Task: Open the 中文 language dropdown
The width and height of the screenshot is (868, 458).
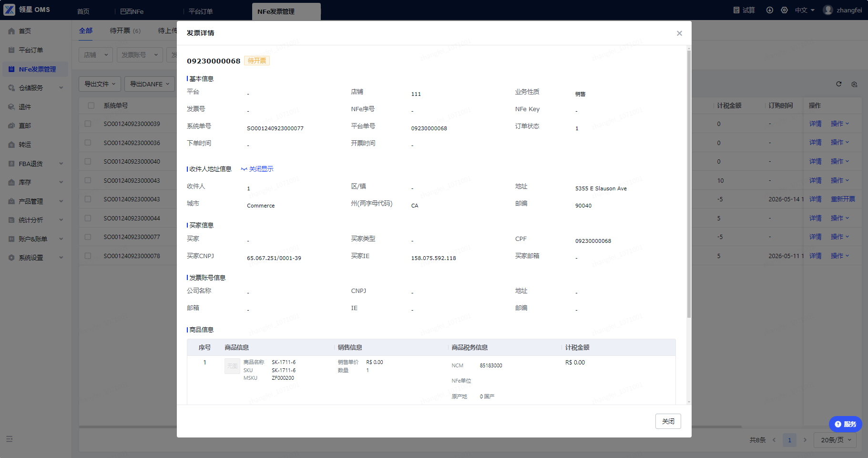Action: [x=805, y=10]
